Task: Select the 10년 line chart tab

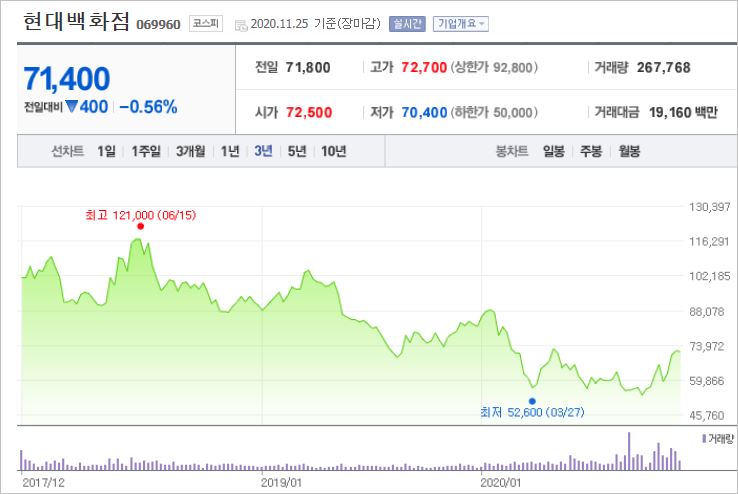Action: click(x=334, y=151)
